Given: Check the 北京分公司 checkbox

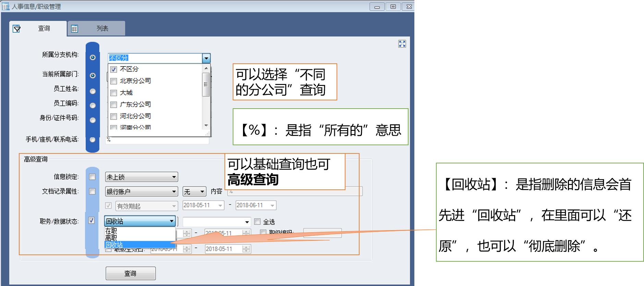Looking at the screenshot, I should tap(114, 81).
